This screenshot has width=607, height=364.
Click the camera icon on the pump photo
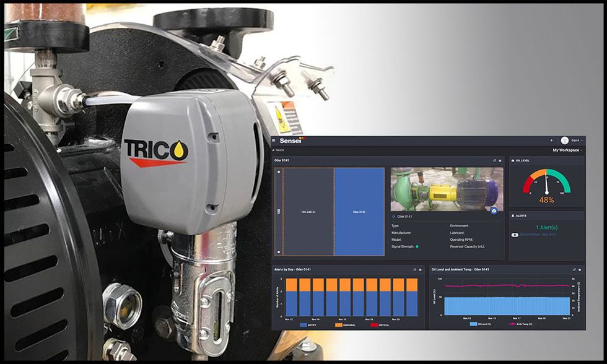495,210
